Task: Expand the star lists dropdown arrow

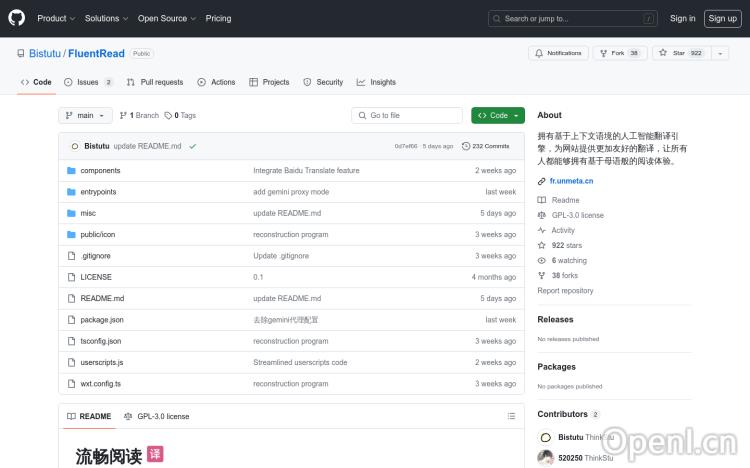Action: 720,53
